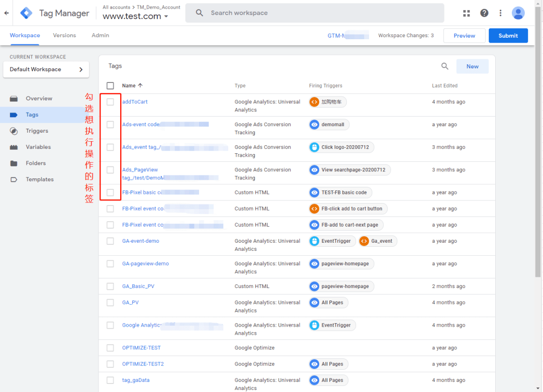Click the blue Submit button
Image resolution: width=543 pixels, height=392 pixels.
508,36
